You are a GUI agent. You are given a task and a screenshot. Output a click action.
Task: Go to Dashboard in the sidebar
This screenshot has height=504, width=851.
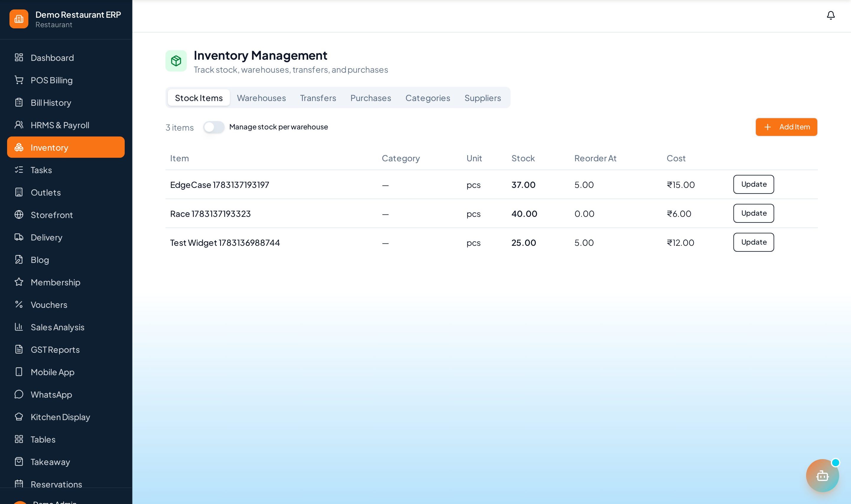click(x=66, y=57)
